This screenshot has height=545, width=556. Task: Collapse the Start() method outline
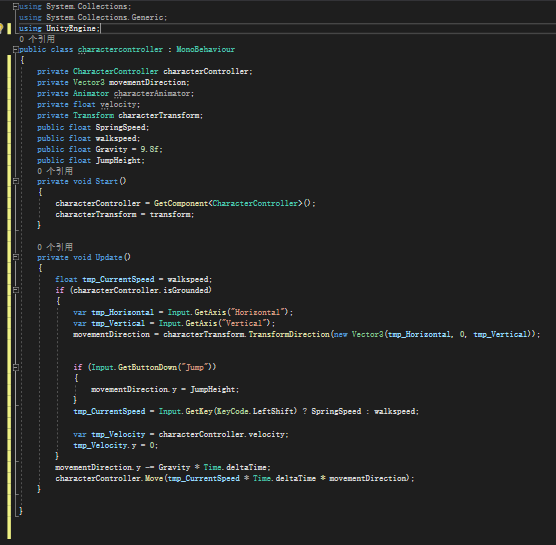pyautogui.click(x=16, y=181)
